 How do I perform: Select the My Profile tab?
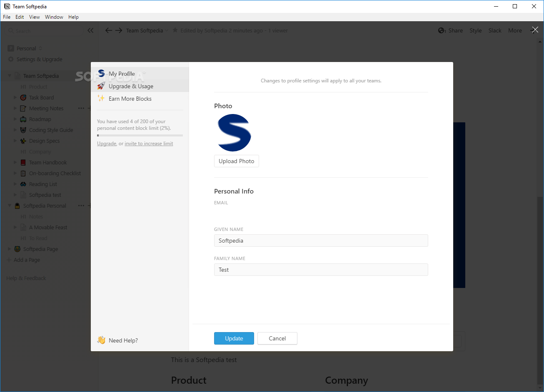click(140, 74)
